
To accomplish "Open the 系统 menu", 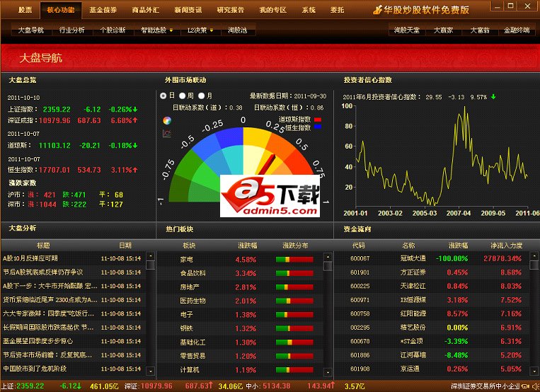I will pos(309,10).
